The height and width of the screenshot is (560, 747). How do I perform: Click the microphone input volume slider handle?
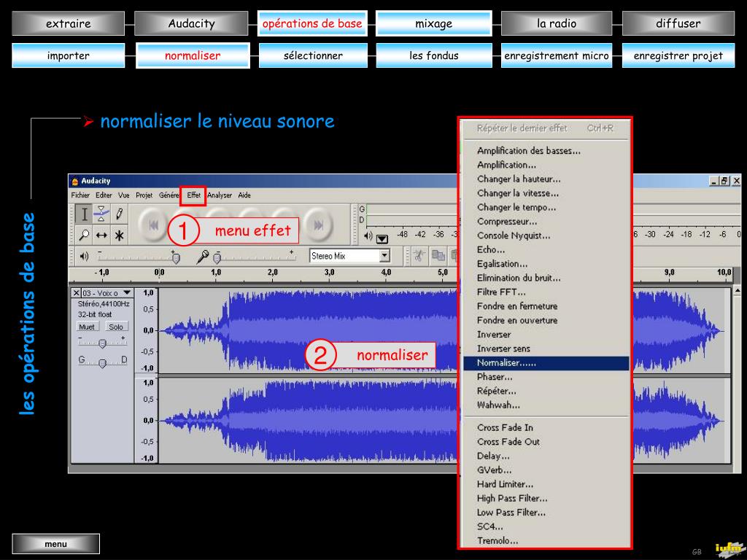(217, 258)
